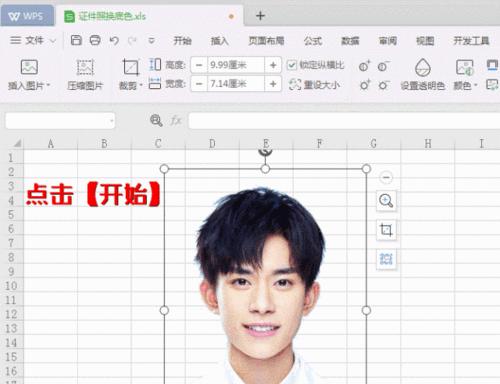Select the 设置透明色 transparent color tool
The height and width of the screenshot is (384, 500).
point(423,74)
